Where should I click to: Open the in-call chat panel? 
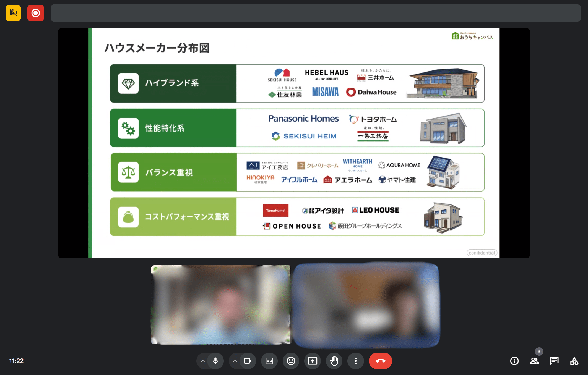554,361
